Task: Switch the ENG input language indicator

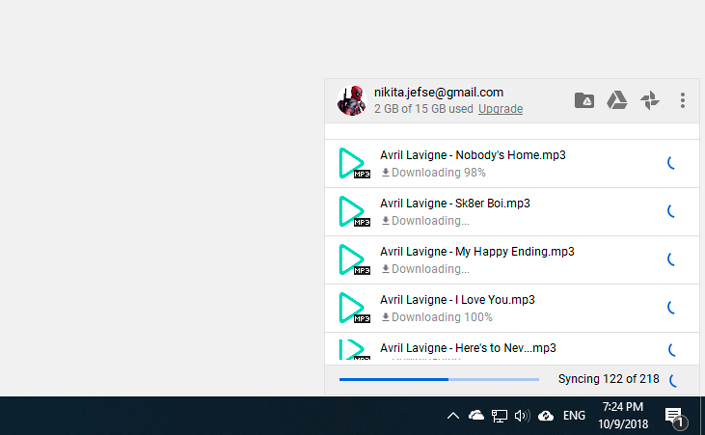Action: point(574,416)
